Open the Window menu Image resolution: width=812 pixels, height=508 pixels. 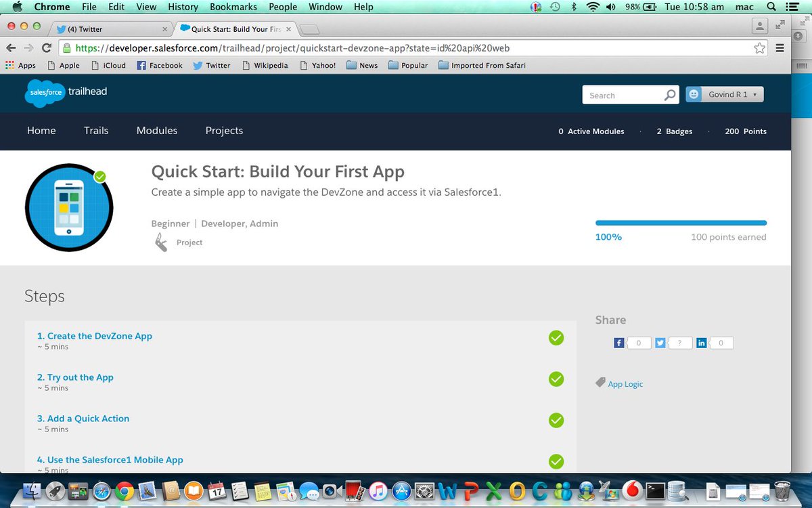pyautogui.click(x=325, y=7)
